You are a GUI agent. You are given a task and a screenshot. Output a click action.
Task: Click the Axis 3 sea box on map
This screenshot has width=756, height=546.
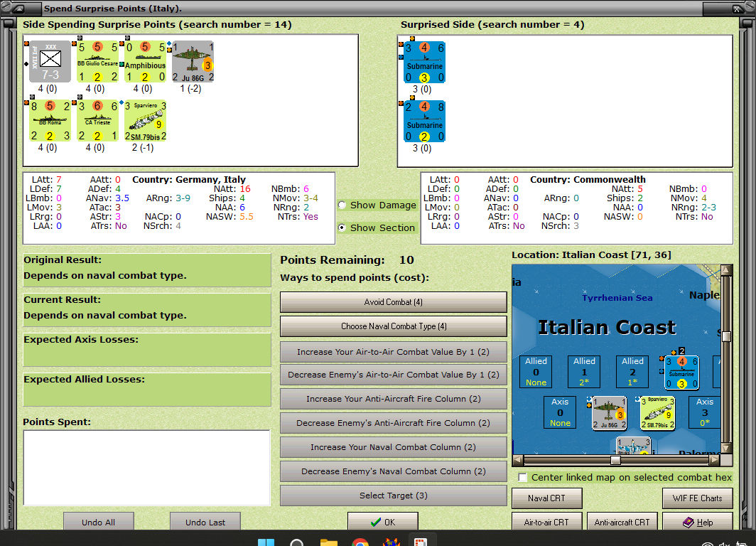(704, 412)
